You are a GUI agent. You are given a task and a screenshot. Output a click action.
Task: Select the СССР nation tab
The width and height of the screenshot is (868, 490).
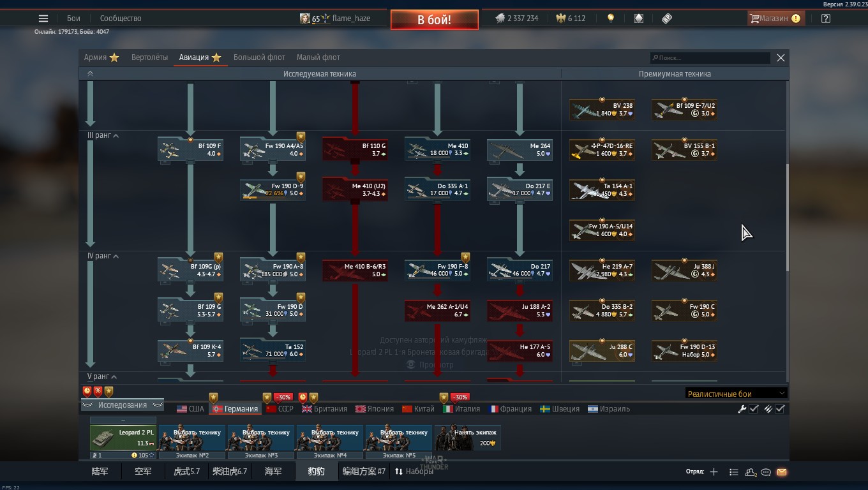[280, 409]
